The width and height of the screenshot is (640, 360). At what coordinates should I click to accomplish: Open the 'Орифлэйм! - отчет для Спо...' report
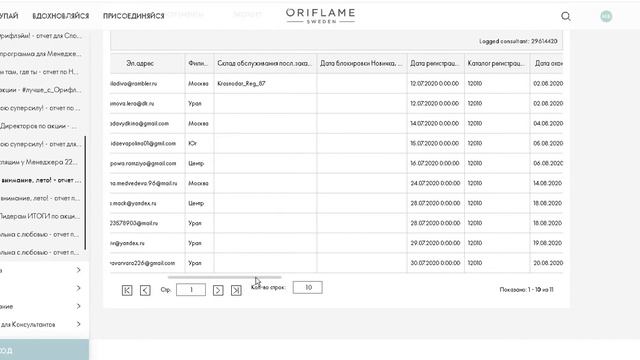41,36
